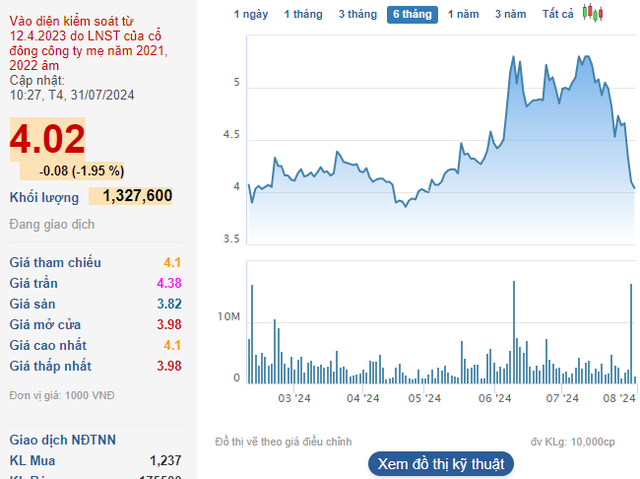Click the "05 '24" label on the chart axis

tap(425, 398)
